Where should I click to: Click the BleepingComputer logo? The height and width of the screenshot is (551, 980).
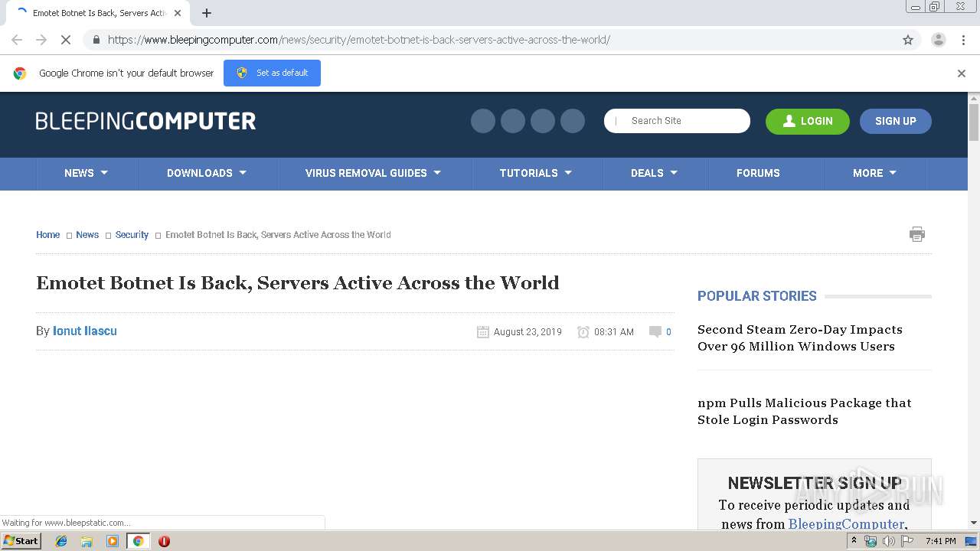(x=145, y=121)
